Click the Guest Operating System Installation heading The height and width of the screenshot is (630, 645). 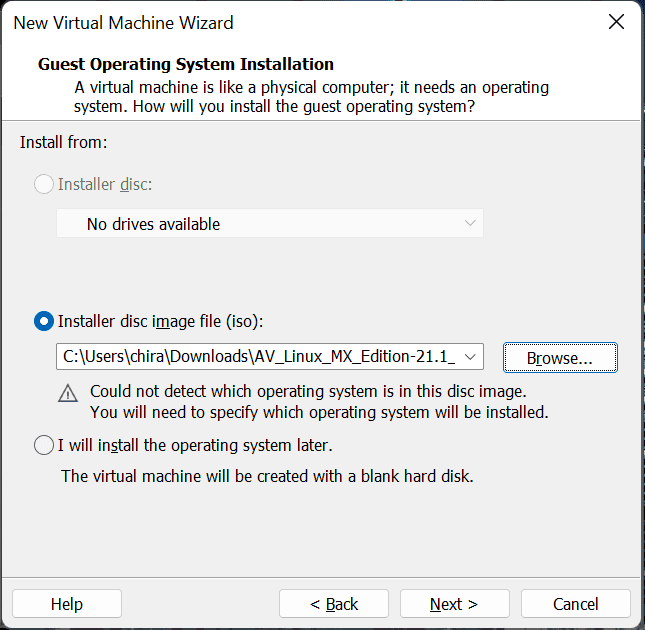pyautogui.click(x=185, y=65)
